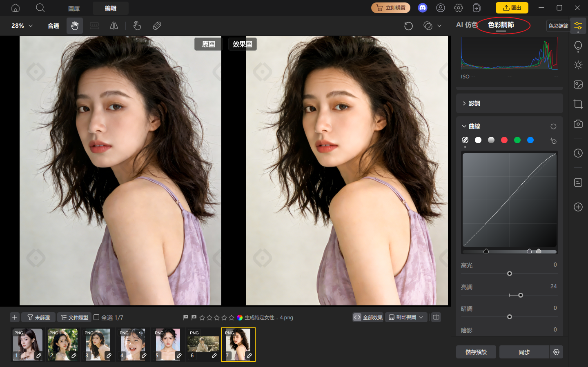Open user account profile icon

click(x=441, y=8)
